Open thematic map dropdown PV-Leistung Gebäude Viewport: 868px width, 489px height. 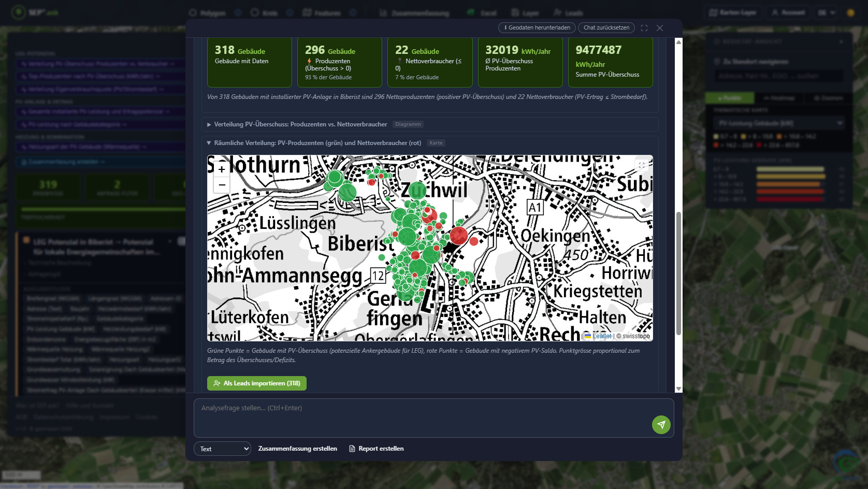[779, 123]
